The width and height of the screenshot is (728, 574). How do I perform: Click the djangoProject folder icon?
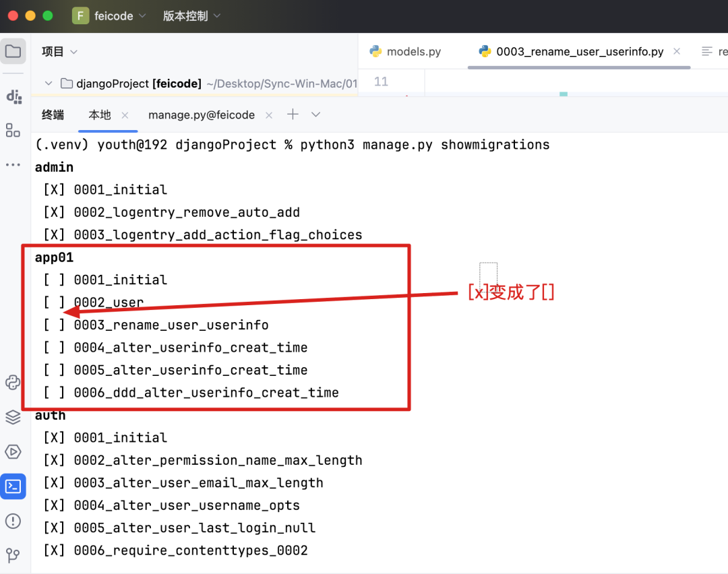point(67,84)
